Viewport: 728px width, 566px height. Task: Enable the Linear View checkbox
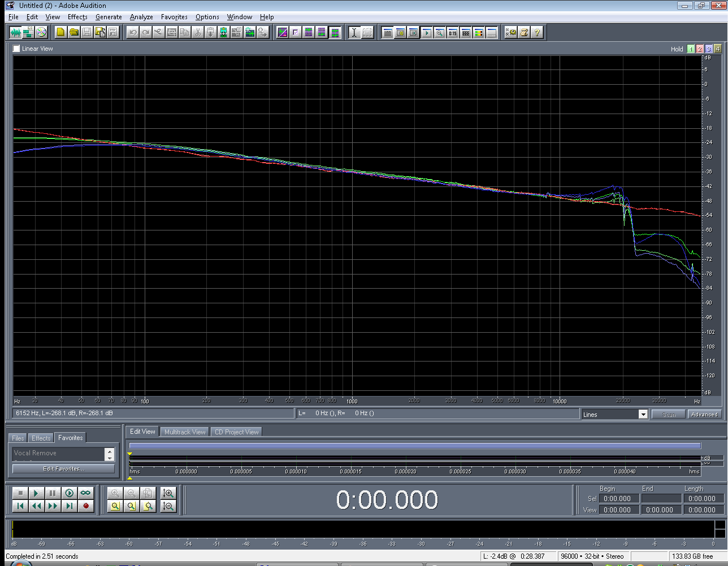17,49
